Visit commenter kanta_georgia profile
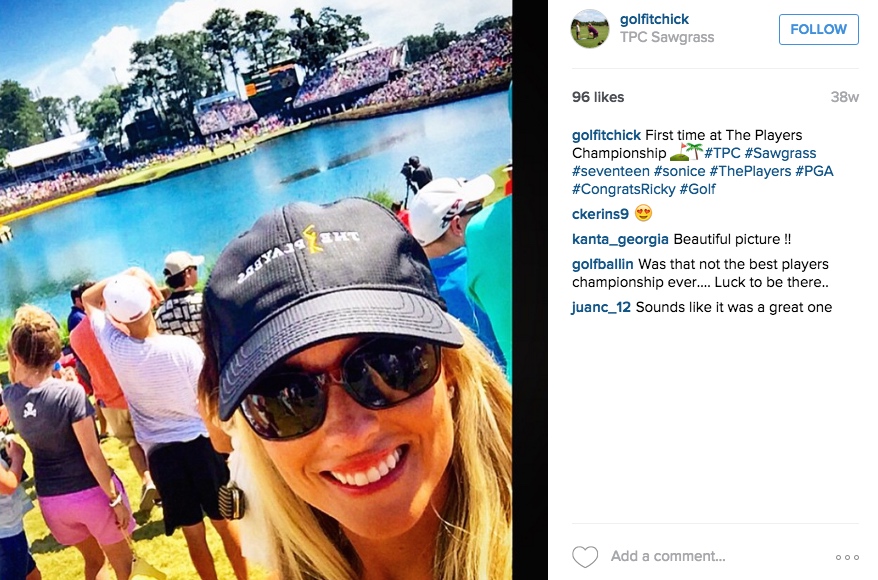This screenshot has width=878, height=580. click(x=620, y=239)
